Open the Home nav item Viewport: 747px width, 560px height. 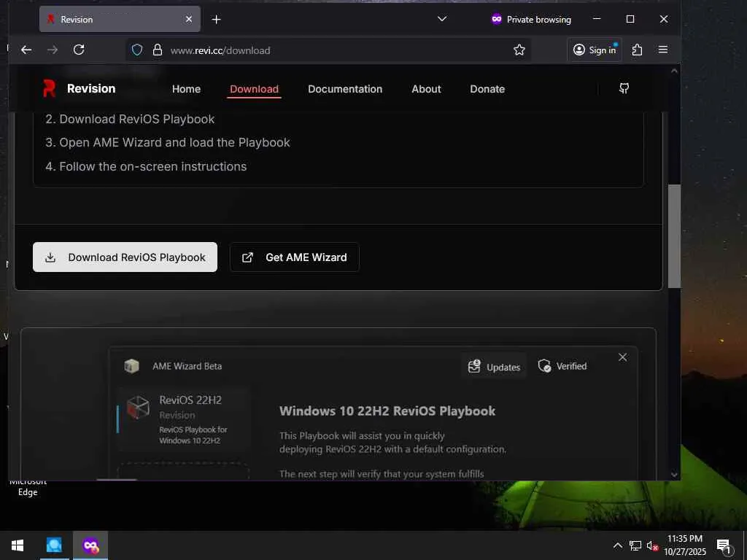186,89
